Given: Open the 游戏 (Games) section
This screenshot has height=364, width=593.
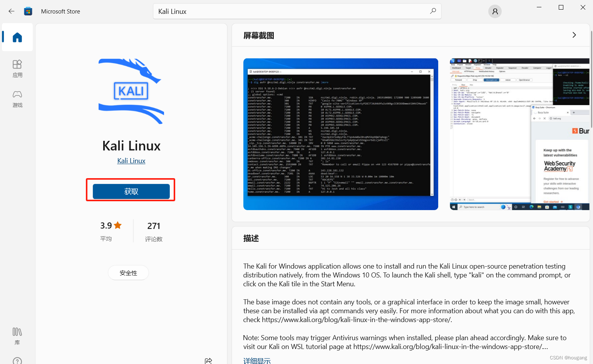Looking at the screenshot, I should tap(17, 99).
